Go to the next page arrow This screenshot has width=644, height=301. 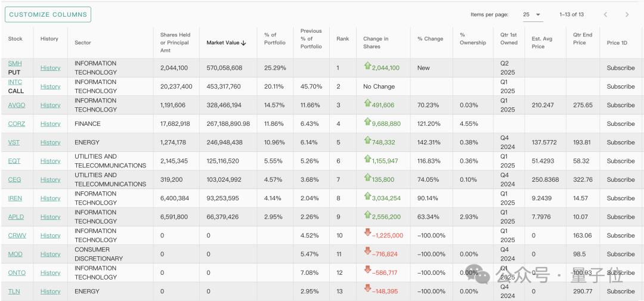(x=627, y=14)
